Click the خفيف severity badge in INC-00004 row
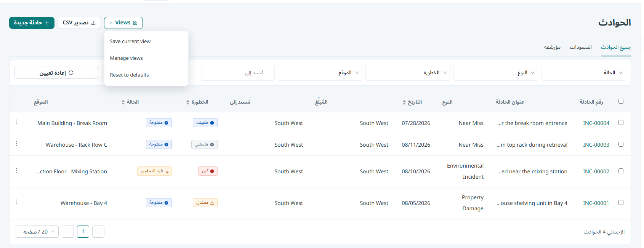 (205, 123)
